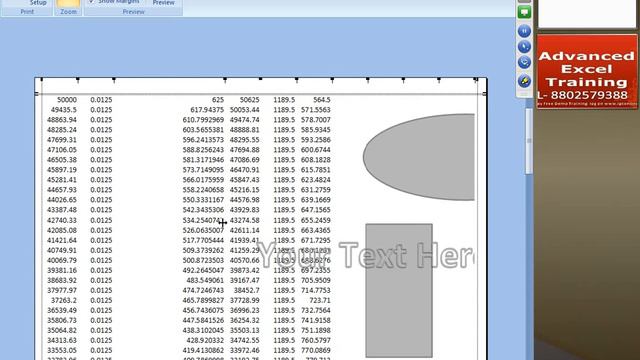The image size is (640, 360).
Task: Click the cell value 558.2240658
Action: pos(203,190)
